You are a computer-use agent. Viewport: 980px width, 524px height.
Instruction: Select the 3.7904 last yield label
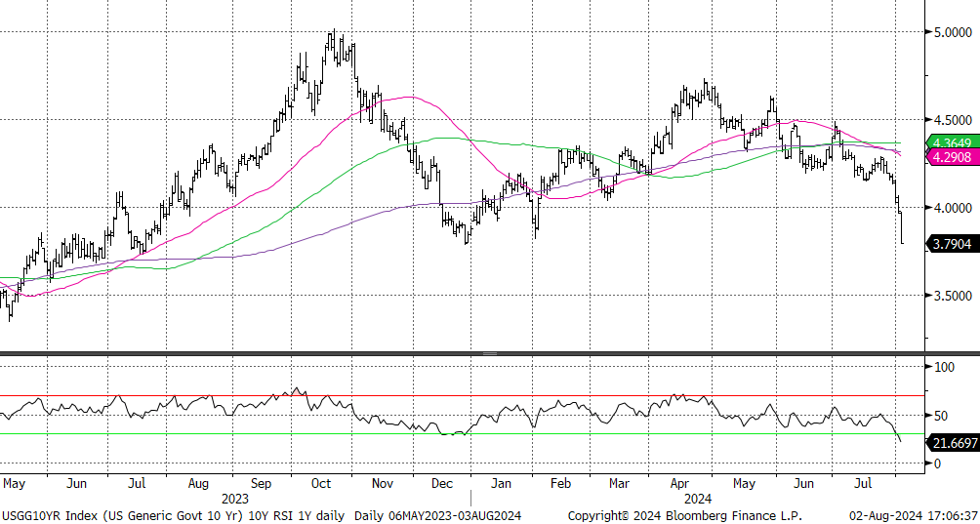[952, 244]
